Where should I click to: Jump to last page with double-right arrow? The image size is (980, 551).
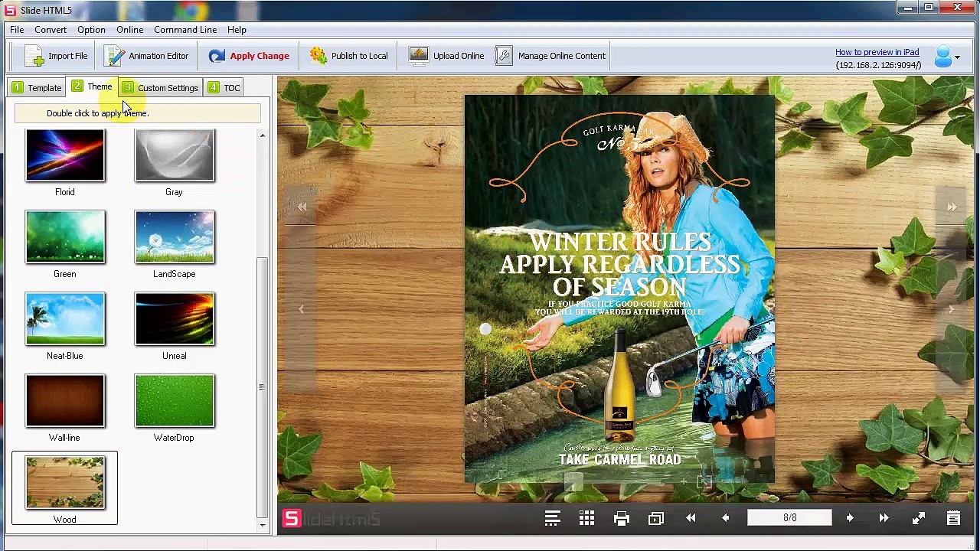tap(884, 519)
